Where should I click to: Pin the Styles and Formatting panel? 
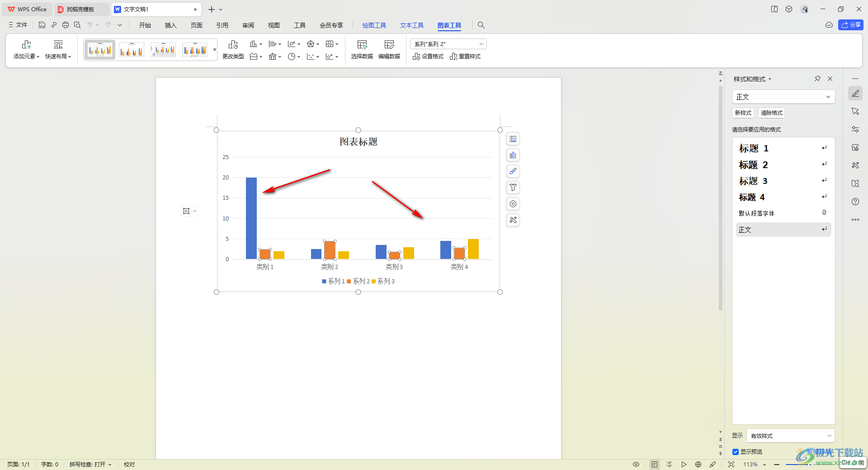[x=817, y=79]
